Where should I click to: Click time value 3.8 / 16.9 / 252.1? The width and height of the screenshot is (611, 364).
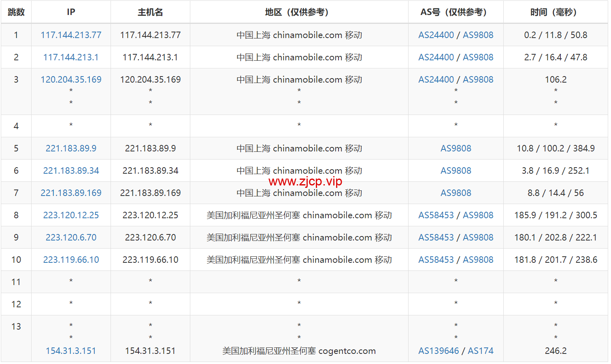[556, 171]
